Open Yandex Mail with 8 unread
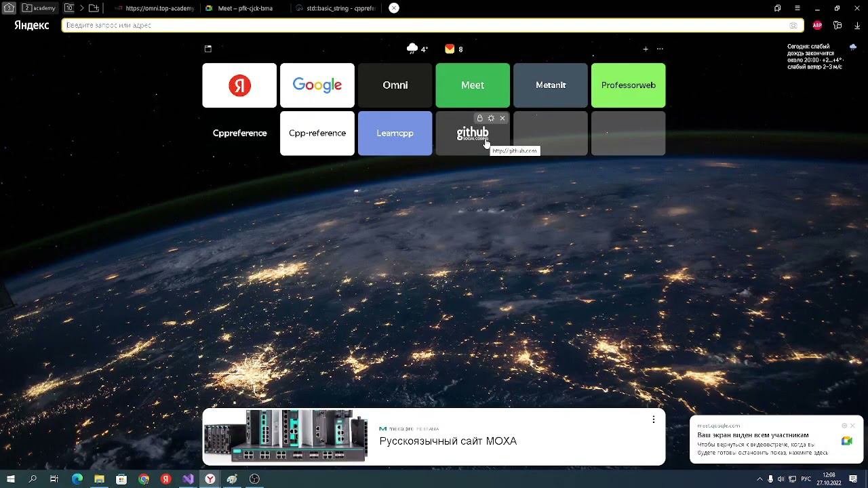The image size is (868, 488). 454,49
